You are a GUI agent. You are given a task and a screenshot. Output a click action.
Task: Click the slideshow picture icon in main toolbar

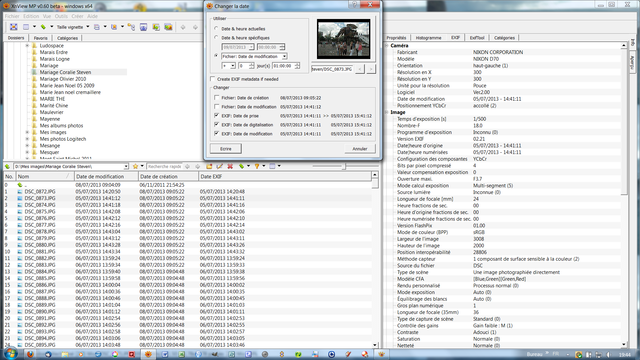[x=168, y=27]
